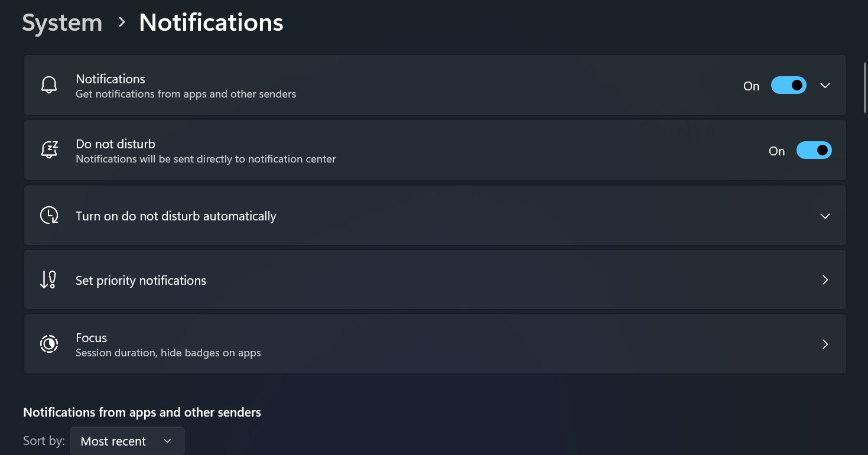Viewport: 868px width, 455px height.
Task: Expand Turn on do not disturb automatically
Action: click(x=435, y=216)
